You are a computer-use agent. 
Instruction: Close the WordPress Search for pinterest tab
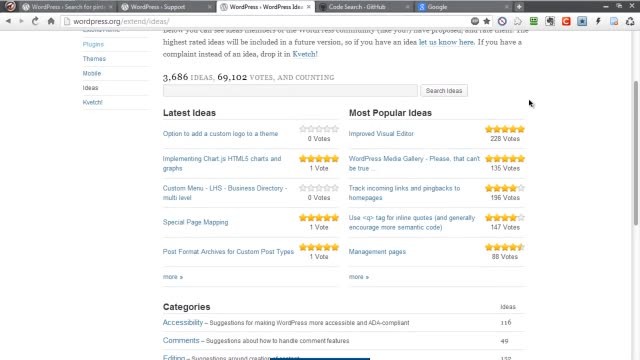tap(111, 7)
